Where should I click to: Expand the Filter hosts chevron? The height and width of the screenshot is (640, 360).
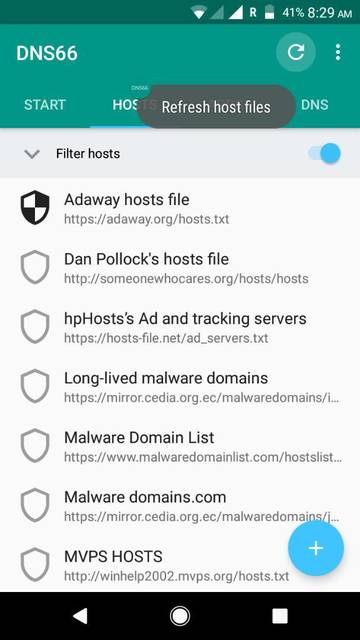coord(32,154)
